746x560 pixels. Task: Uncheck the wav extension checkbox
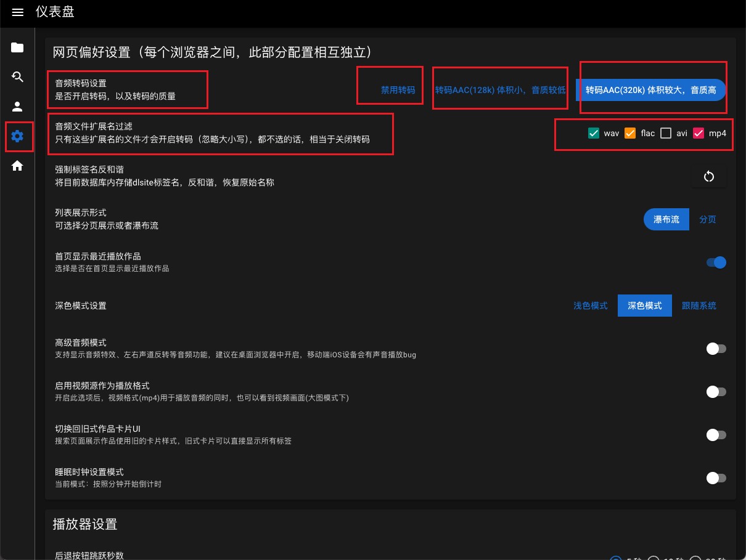coord(594,133)
